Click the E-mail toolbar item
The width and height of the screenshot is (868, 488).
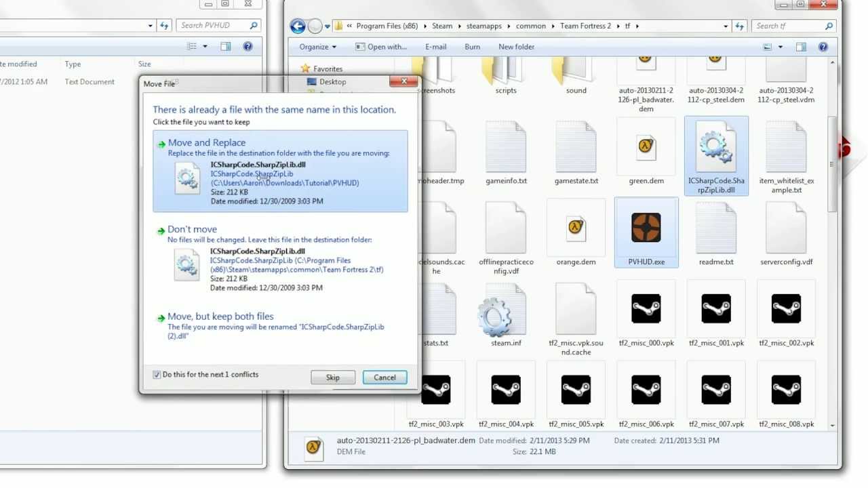tap(436, 47)
